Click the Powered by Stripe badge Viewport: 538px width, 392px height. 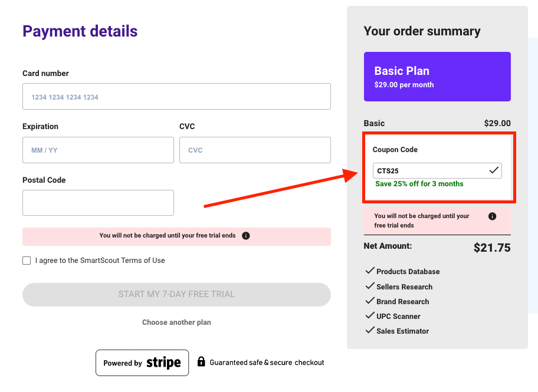[x=142, y=363]
